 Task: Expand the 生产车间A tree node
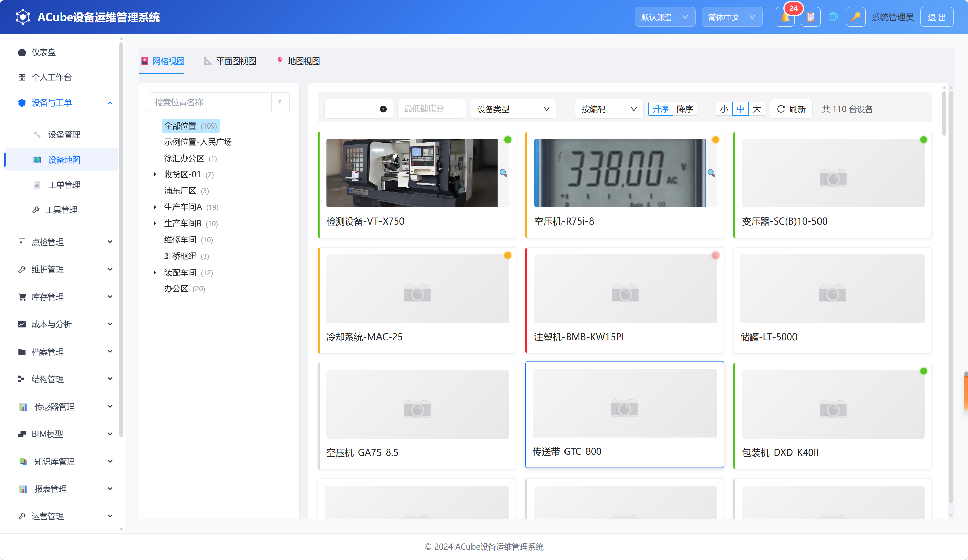tap(155, 207)
